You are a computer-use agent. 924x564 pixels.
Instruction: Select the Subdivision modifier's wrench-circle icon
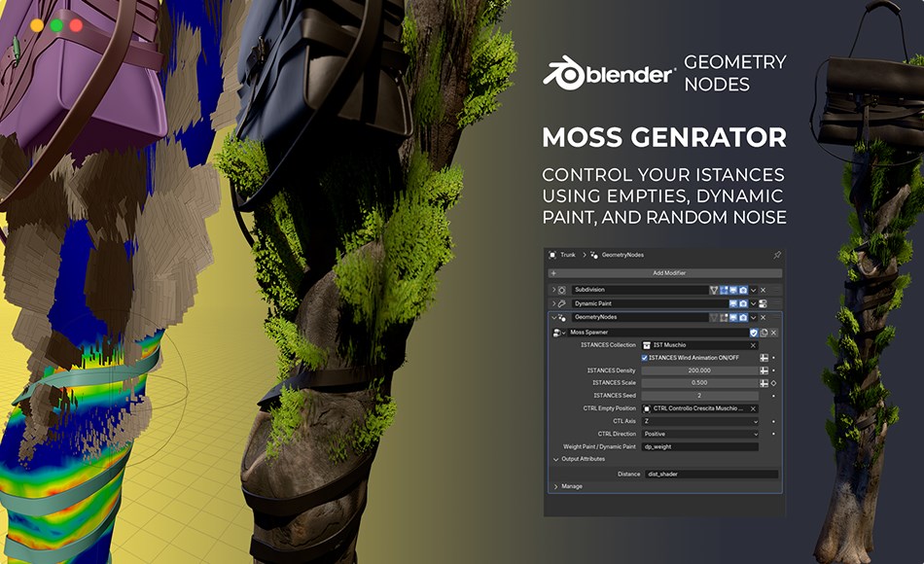point(562,290)
